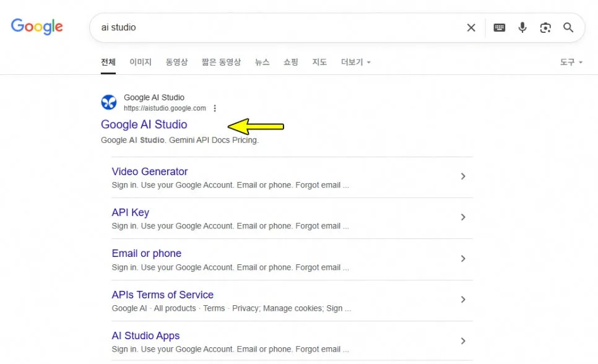Click chevron on Video Generator row
The height and width of the screenshot is (364, 598).
463,176
